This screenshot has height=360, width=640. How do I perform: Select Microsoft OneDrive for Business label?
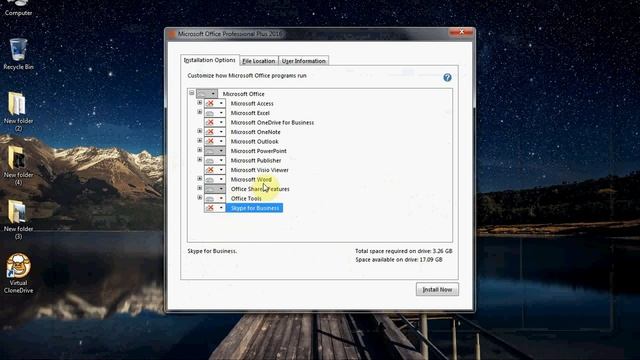pyautogui.click(x=272, y=122)
